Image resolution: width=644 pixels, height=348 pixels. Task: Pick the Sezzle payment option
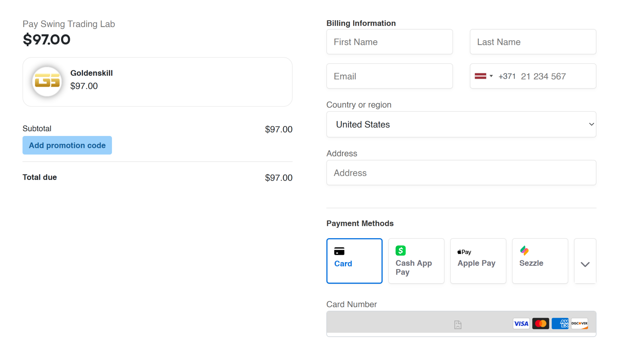(540, 261)
